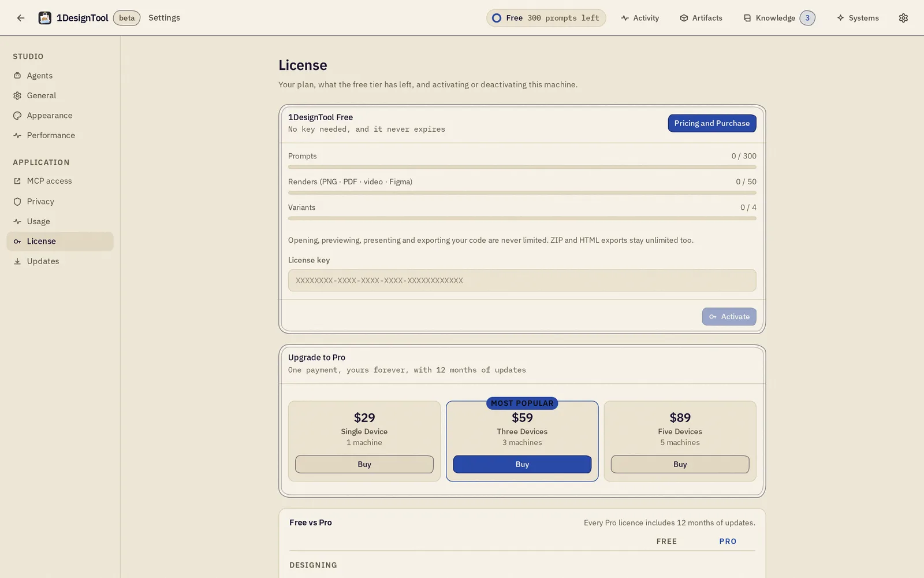
Task: Open Knowledge from the top bar
Action: pos(779,18)
